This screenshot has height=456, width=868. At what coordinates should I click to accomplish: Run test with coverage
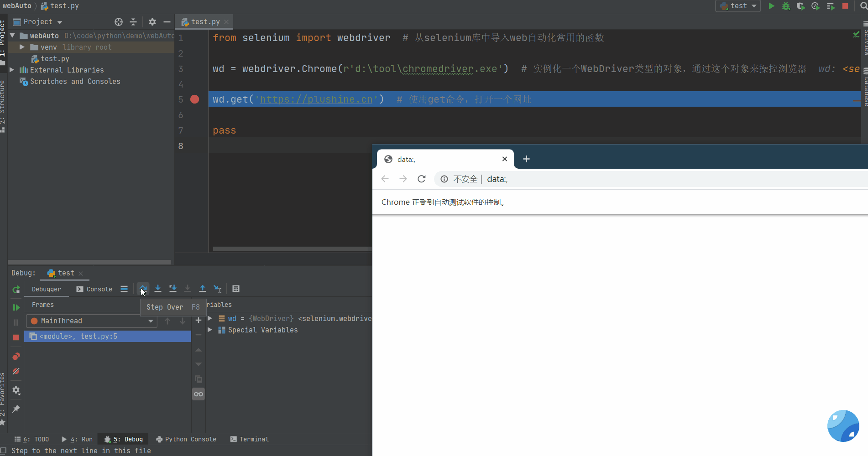pyautogui.click(x=800, y=6)
